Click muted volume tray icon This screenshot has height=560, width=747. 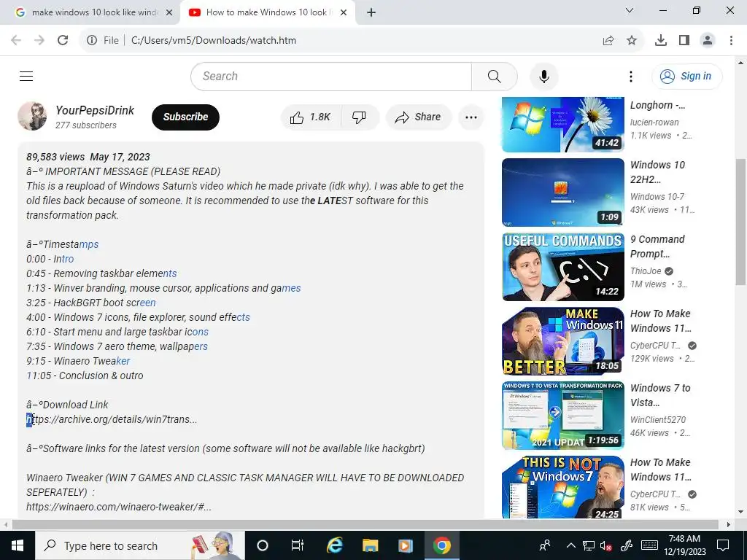[606, 545]
